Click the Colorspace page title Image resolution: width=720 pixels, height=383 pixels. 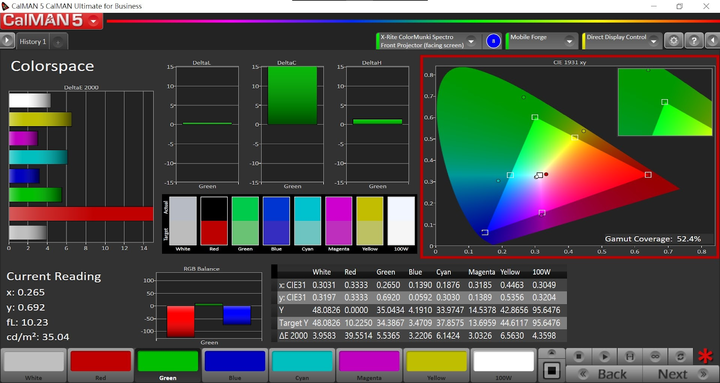coord(52,66)
